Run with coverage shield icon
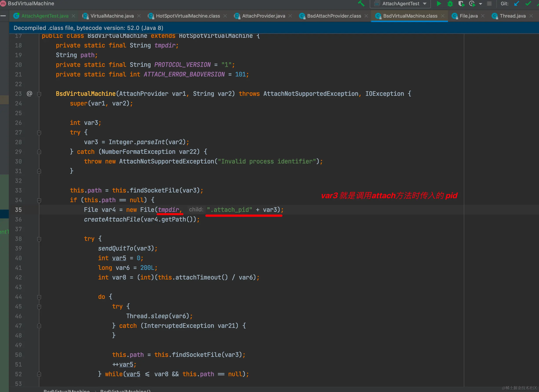 tap(461, 4)
